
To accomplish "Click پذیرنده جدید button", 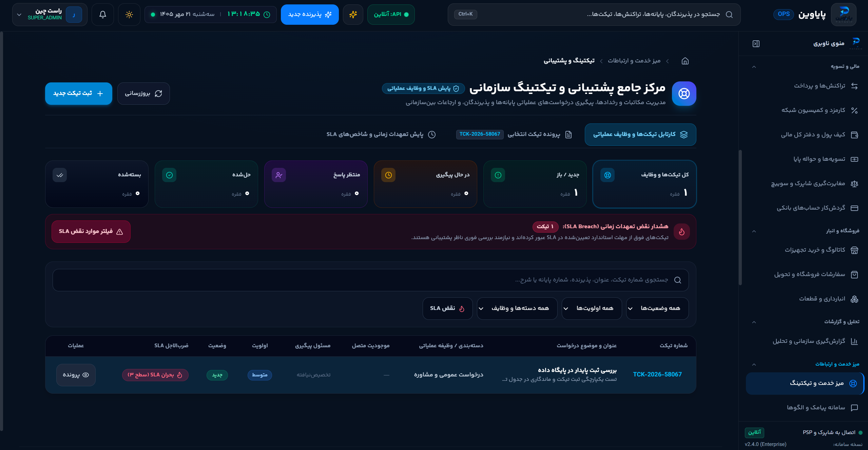I will pyautogui.click(x=310, y=15).
